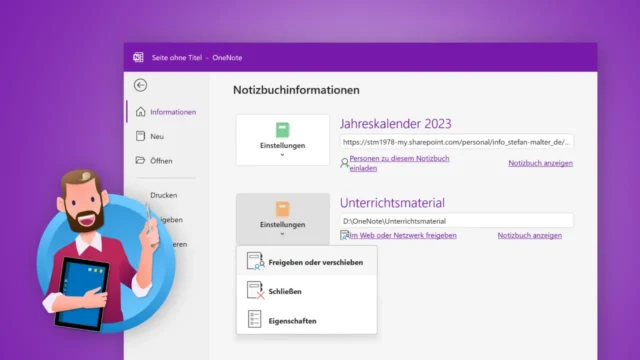Image resolution: width=640 pixels, height=360 pixels.
Task: Click the D:\OneNote\Unterrichtsmaterial path field
Action: tap(457, 221)
